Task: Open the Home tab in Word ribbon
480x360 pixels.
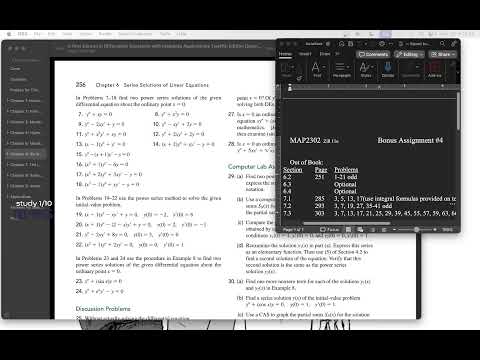Action: 285,54
